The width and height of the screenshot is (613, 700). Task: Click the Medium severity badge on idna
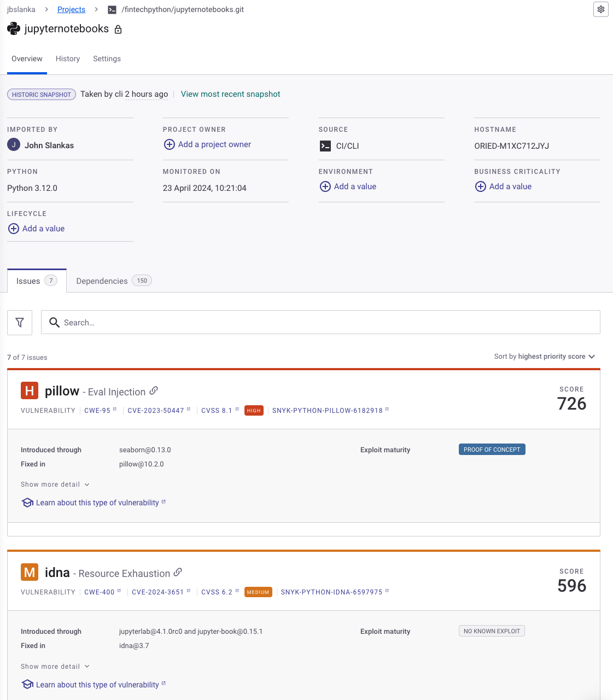click(x=258, y=592)
